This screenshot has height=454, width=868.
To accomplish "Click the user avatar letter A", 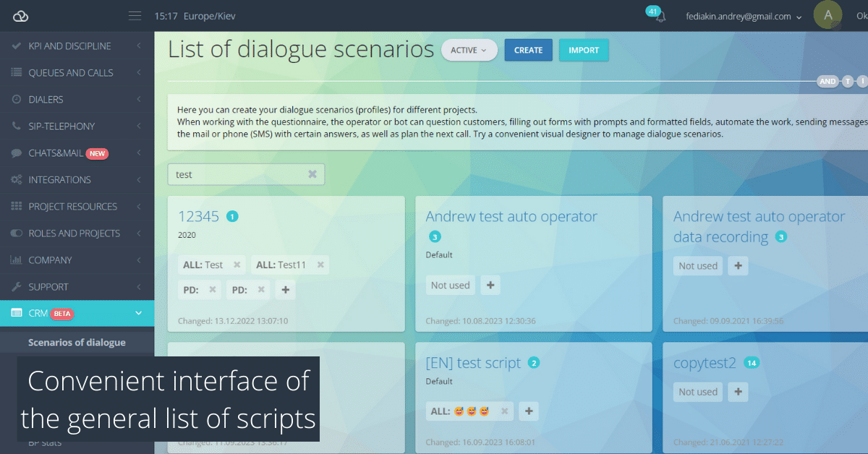I will point(827,15).
